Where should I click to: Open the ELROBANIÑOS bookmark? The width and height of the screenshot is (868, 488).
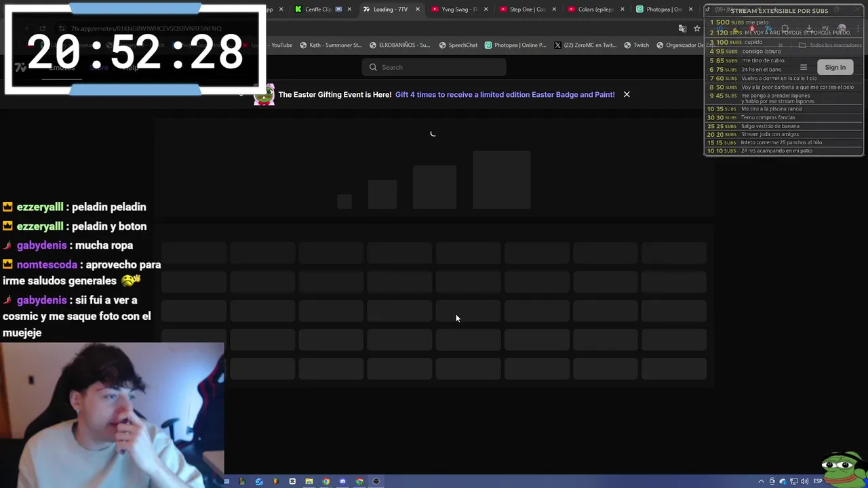pos(400,45)
